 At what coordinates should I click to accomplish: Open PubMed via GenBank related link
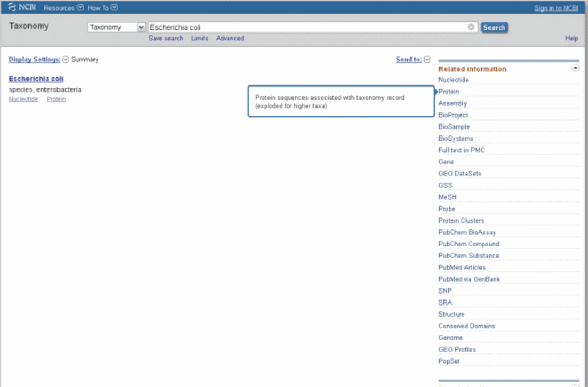(469, 279)
